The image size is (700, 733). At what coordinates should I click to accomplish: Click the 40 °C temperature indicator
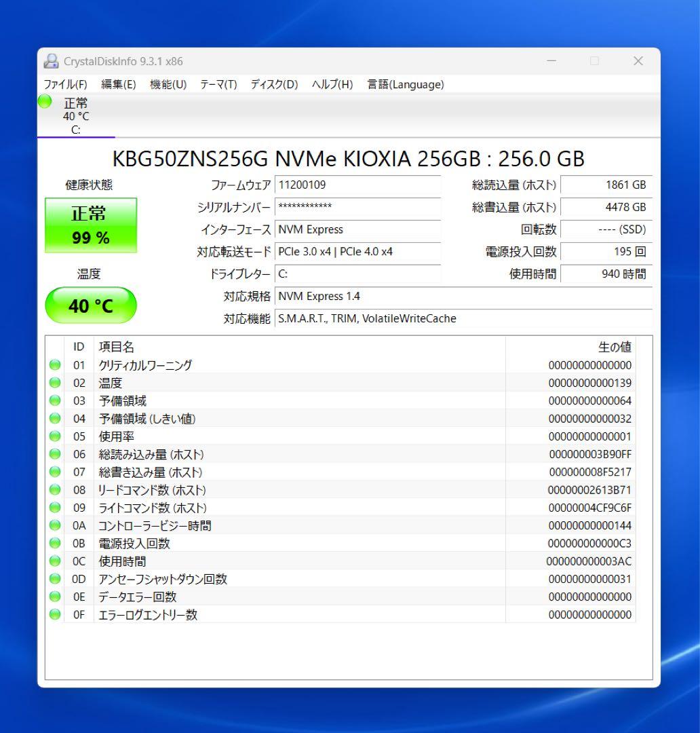[90, 305]
